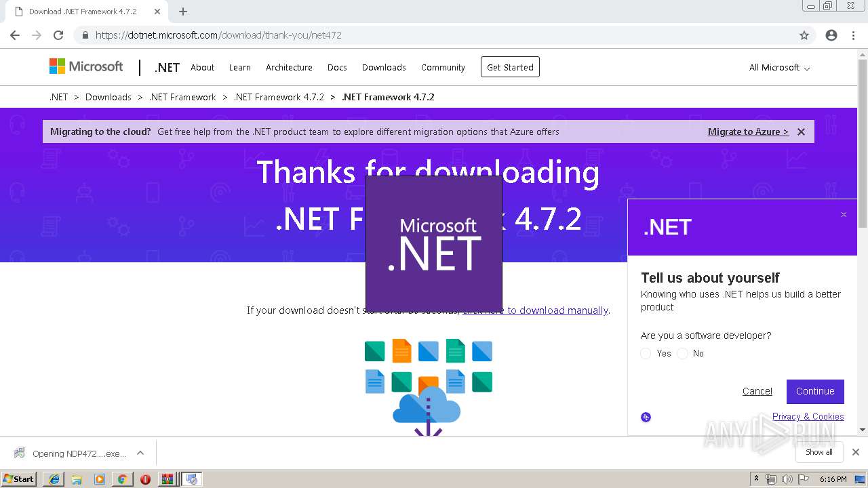Click Show all downloads button
The height and width of the screenshot is (488, 868).
(x=819, y=452)
